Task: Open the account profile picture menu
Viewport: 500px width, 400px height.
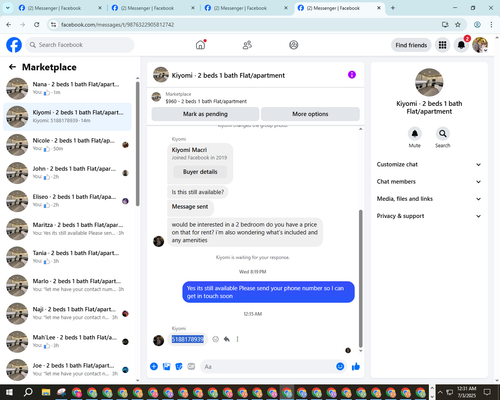Action: tap(480, 45)
